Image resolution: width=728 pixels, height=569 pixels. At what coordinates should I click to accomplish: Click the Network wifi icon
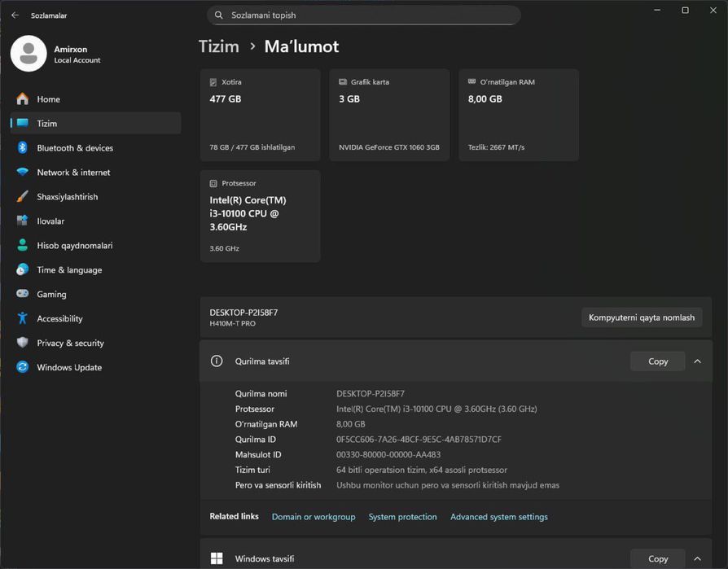[22, 172]
